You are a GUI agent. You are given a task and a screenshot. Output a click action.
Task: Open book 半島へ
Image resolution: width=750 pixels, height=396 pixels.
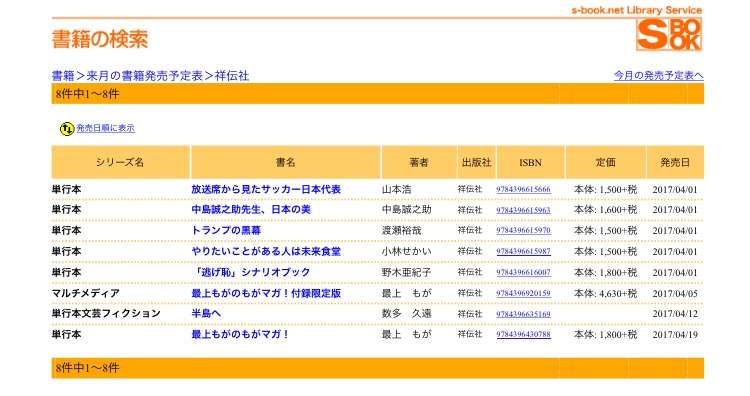(x=206, y=314)
